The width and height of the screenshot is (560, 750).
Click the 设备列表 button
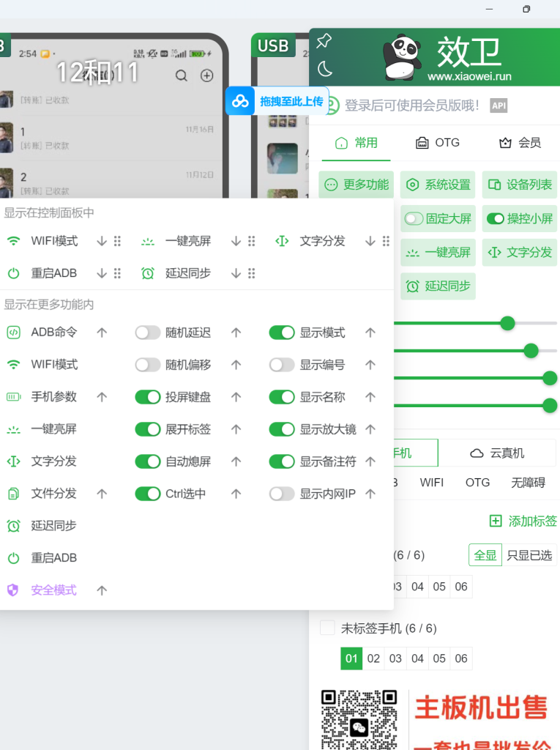point(520,185)
